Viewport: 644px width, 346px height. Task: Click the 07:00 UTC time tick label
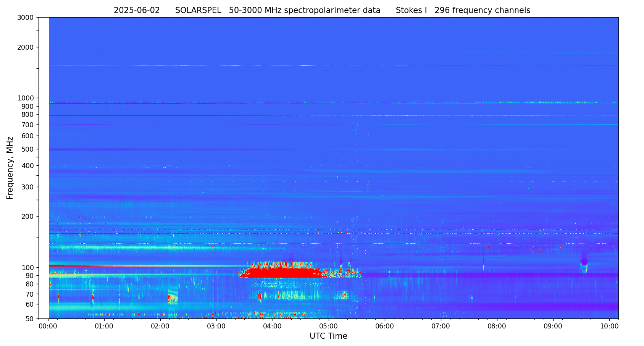coord(441,327)
